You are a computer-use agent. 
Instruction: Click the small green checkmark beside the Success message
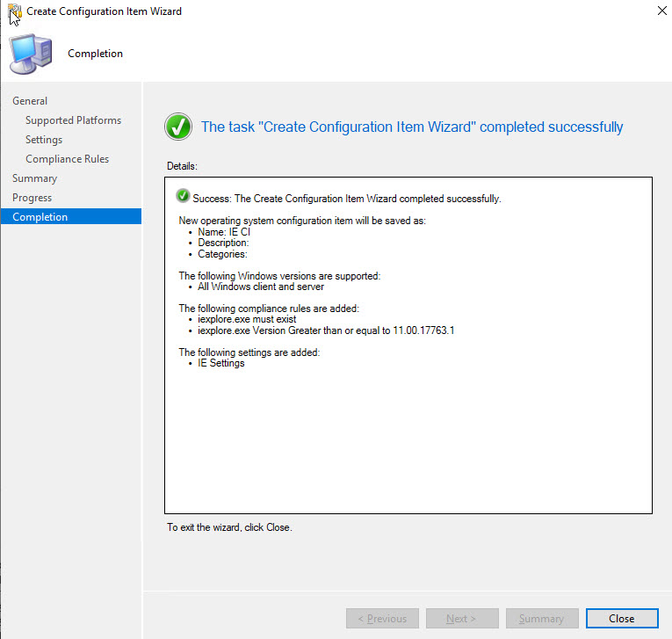click(183, 196)
